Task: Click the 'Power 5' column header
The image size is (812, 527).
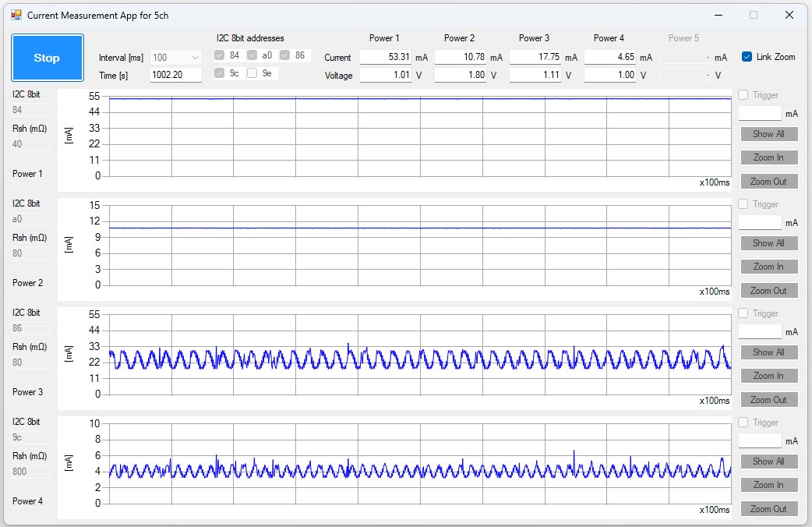Action: 683,38
